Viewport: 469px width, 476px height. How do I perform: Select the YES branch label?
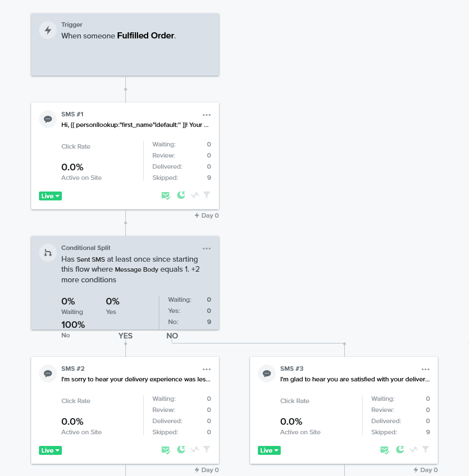pos(125,336)
